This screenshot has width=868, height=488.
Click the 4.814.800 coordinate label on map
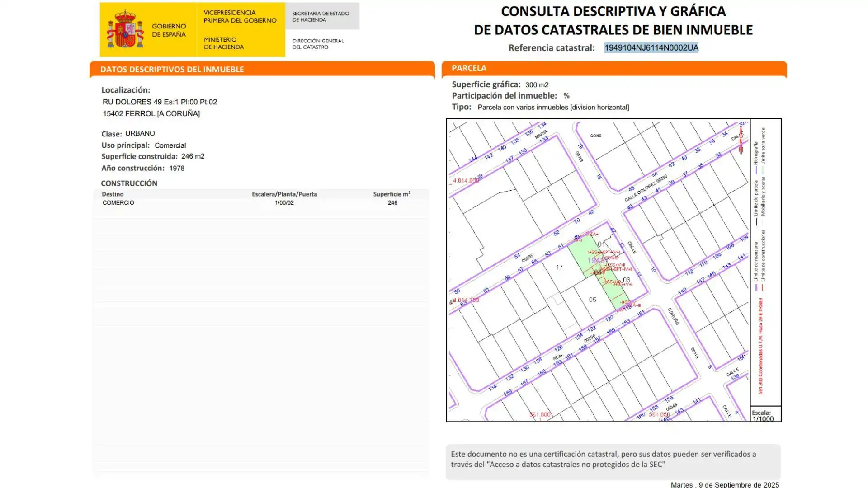[466, 181]
